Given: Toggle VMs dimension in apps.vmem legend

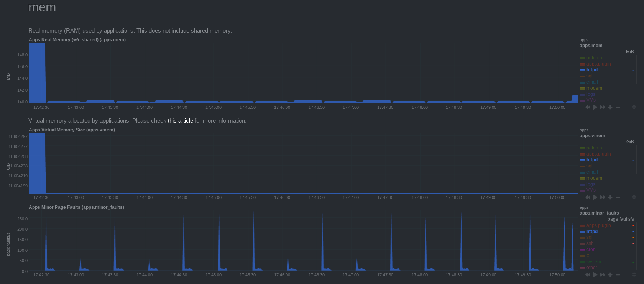Looking at the screenshot, I should pos(591,190).
